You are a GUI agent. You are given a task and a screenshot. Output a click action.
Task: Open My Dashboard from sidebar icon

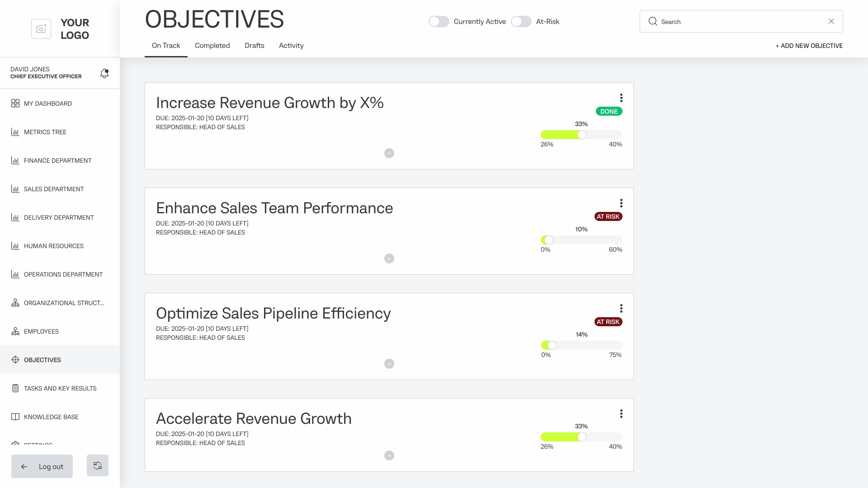pyautogui.click(x=15, y=103)
